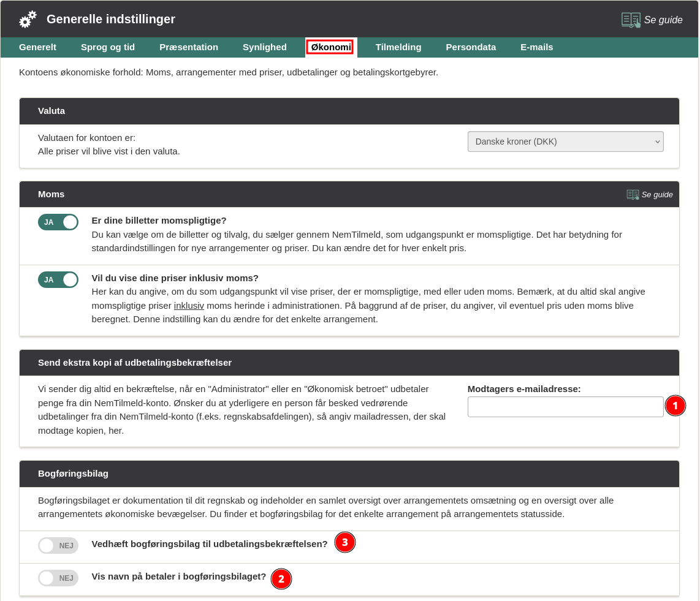Switch to the Persondata tab
Image resolution: width=700 pixels, height=601 pixels.
point(471,47)
